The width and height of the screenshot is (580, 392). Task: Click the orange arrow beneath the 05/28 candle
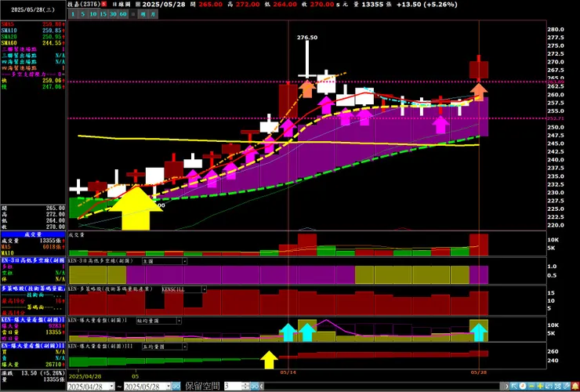[479, 93]
